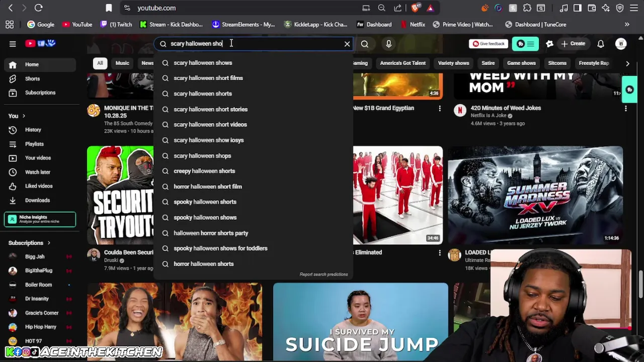Click the Home item in the sidebar
This screenshot has height=362, width=644.
(x=40, y=64)
